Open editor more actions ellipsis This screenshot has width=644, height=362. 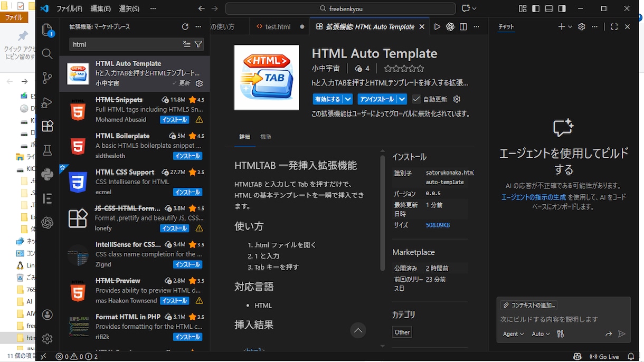(x=477, y=27)
